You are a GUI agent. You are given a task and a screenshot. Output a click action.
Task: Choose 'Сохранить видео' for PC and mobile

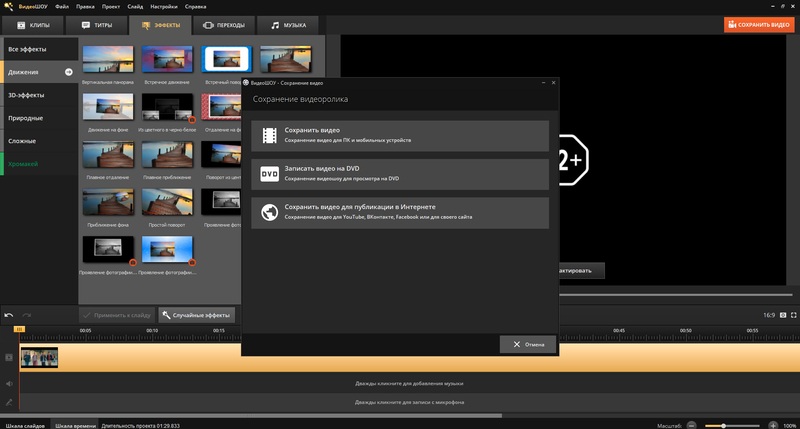pos(400,136)
